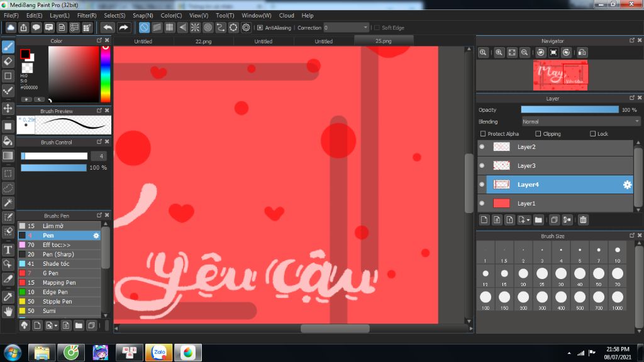Viewport: 644px width, 362px height.
Task: Open Layer4 settings gear
Action: [x=627, y=185]
